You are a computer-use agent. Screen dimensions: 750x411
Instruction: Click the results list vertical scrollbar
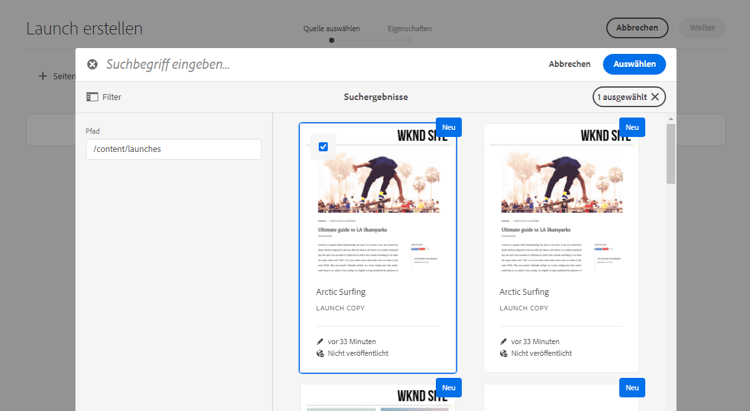pyautogui.click(x=671, y=153)
